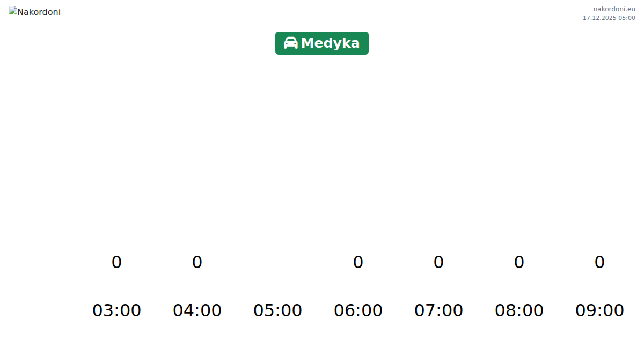Click the 0 value above 07:00
This screenshot has width=644, height=349.
tap(438, 262)
